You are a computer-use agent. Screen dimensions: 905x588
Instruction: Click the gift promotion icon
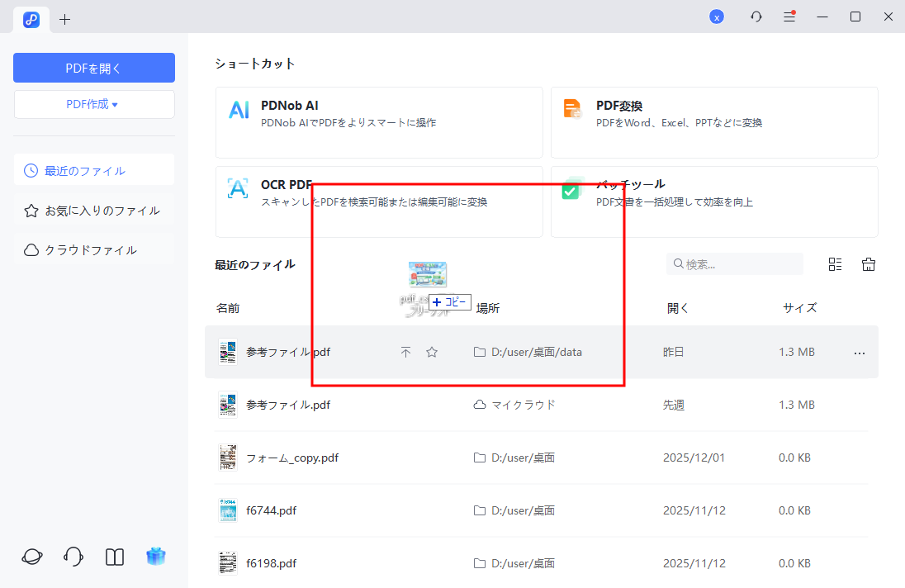(156, 556)
